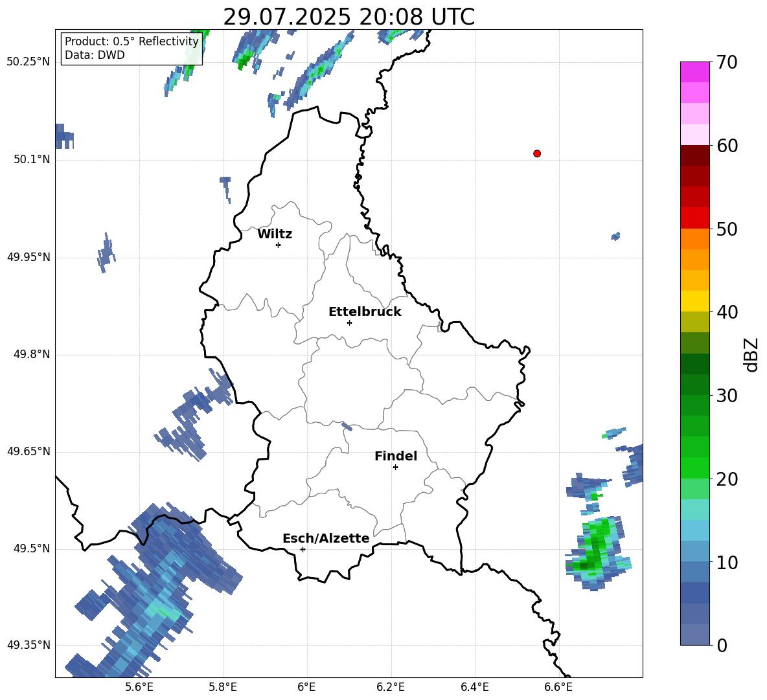The image size is (767, 700).
Task: Click the 6°E longitude label
Action: point(306,687)
